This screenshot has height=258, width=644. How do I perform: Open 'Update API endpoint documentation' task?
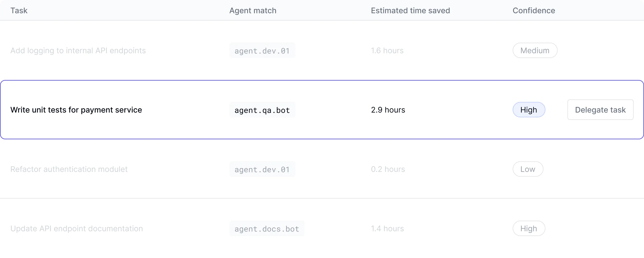coord(76,229)
